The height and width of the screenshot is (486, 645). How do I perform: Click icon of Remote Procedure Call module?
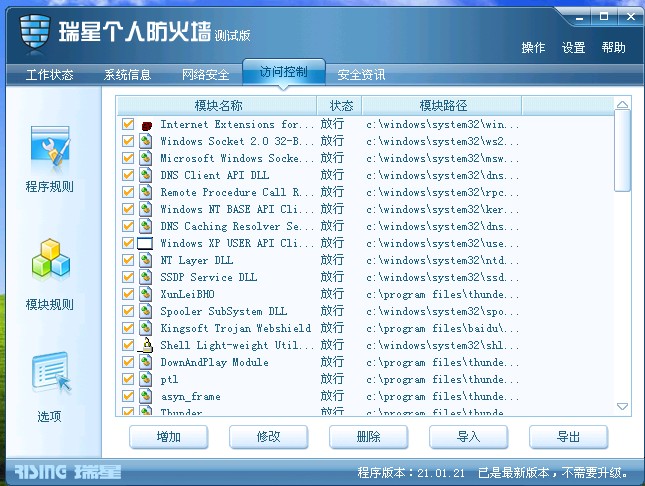145,192
